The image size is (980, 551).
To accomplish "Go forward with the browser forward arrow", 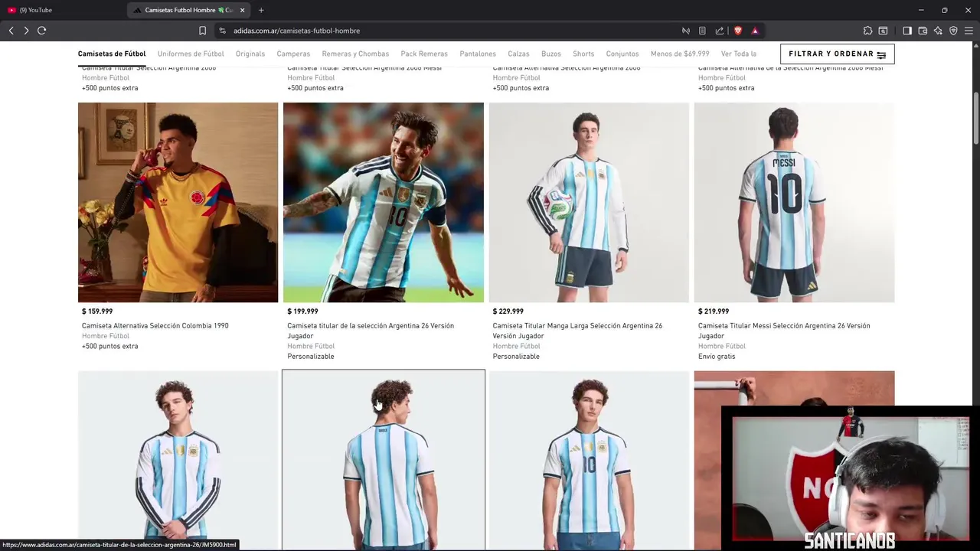I will pyautogui.click(x=26, y=31).
